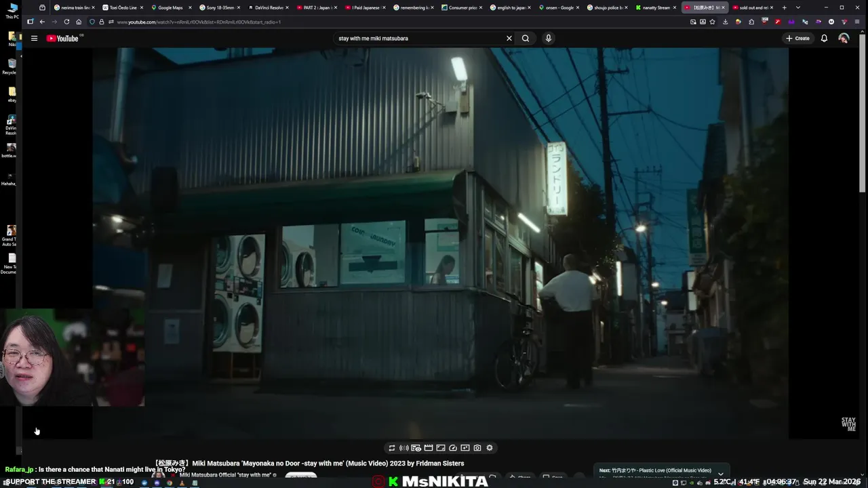Open the browser home page button
This screenshot has height=488, width=868.
pyautogui.click(x=79, y=22)
